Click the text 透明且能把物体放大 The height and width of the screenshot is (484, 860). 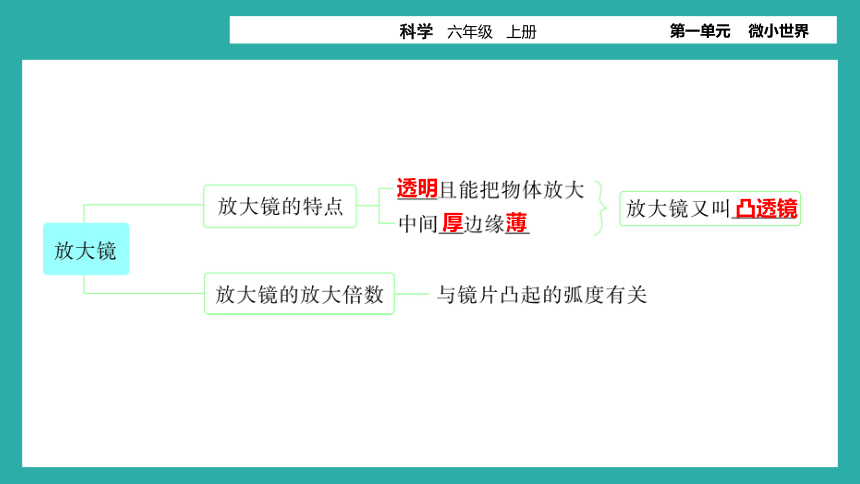click(x=490, y=189)
